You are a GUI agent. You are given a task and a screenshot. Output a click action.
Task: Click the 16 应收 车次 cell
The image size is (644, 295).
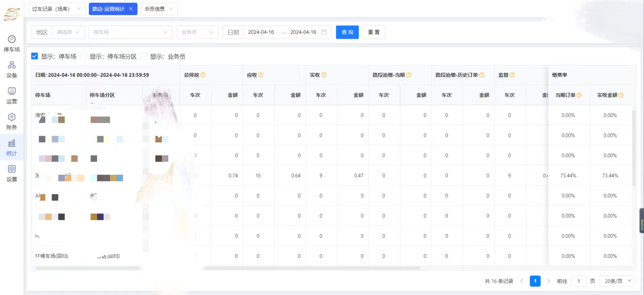258,176
